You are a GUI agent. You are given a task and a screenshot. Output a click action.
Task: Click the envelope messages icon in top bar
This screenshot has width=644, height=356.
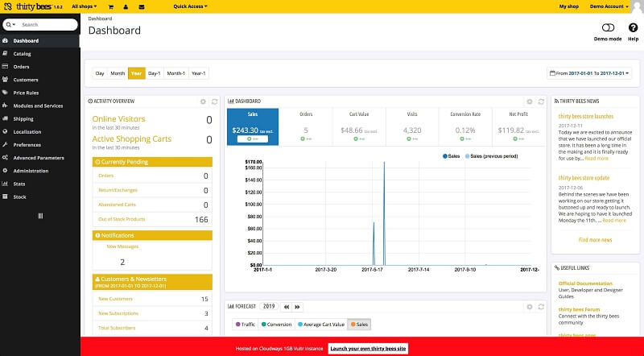click(x=142, y=7)
